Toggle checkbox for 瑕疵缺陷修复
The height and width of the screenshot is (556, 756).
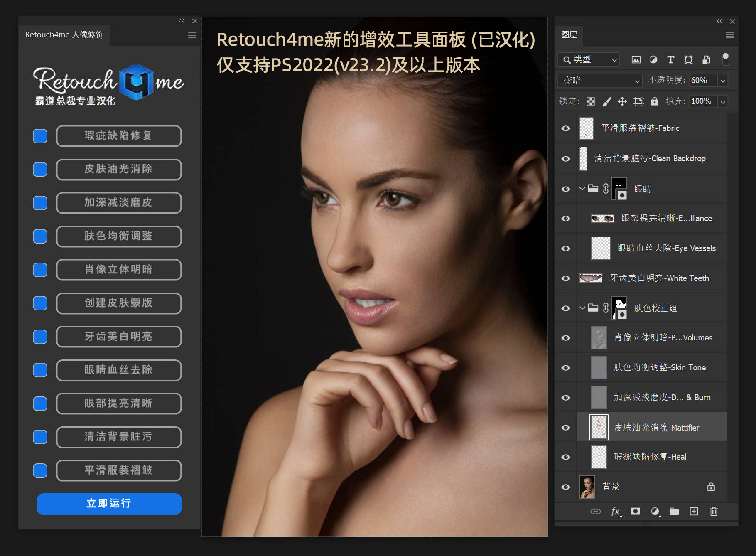40,136
